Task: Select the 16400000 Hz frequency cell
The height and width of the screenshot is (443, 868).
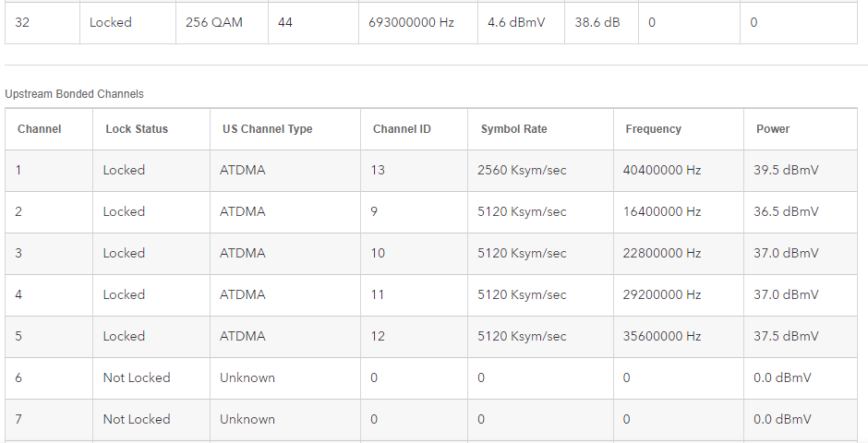Action: 662,212
